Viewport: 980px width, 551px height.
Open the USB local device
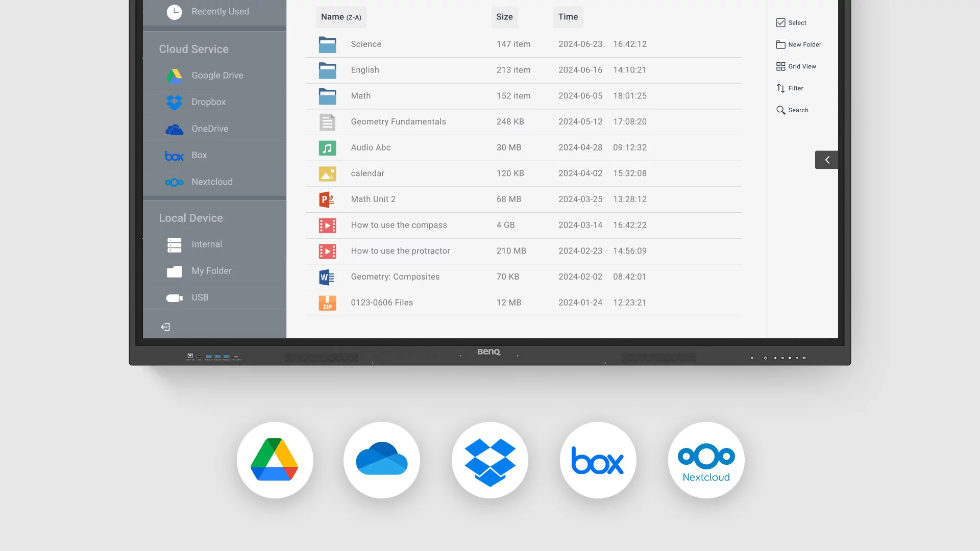pos(214,297)
